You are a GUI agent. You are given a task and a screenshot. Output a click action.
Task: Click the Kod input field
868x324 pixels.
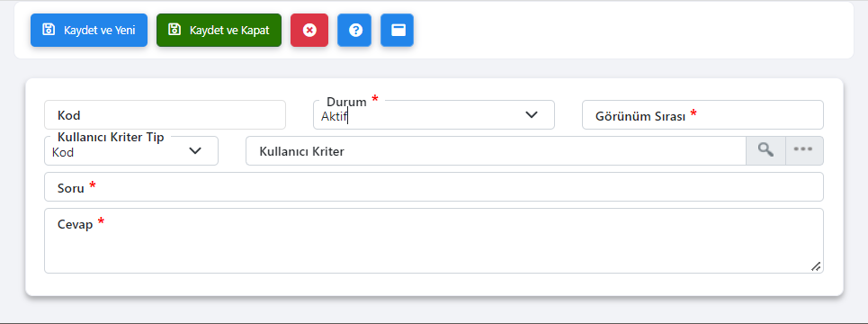[165, 115]
